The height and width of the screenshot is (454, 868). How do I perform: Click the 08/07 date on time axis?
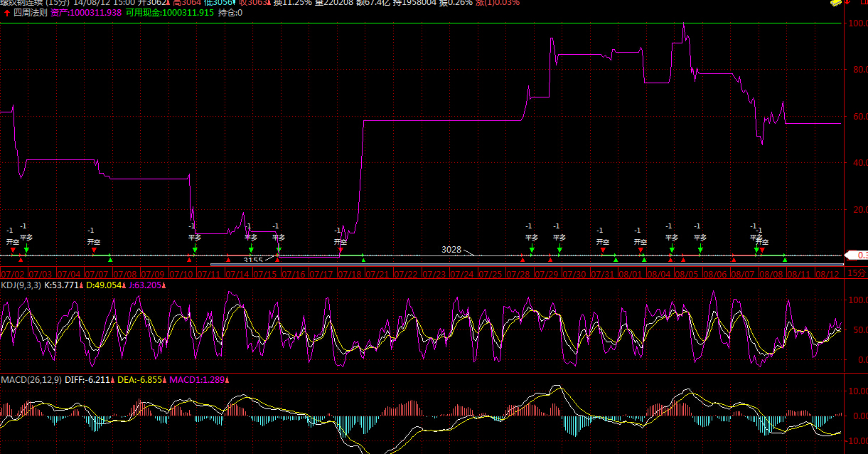click(742, 274)
